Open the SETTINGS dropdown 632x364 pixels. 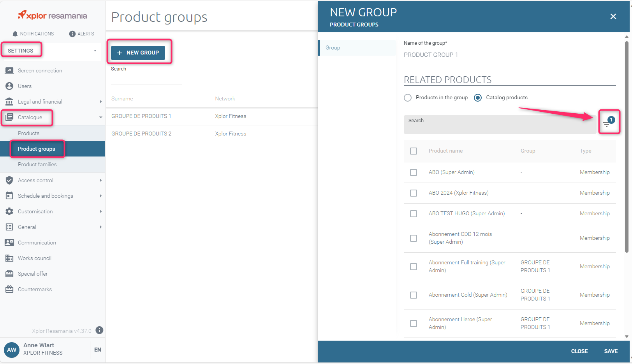pos(51,51)
